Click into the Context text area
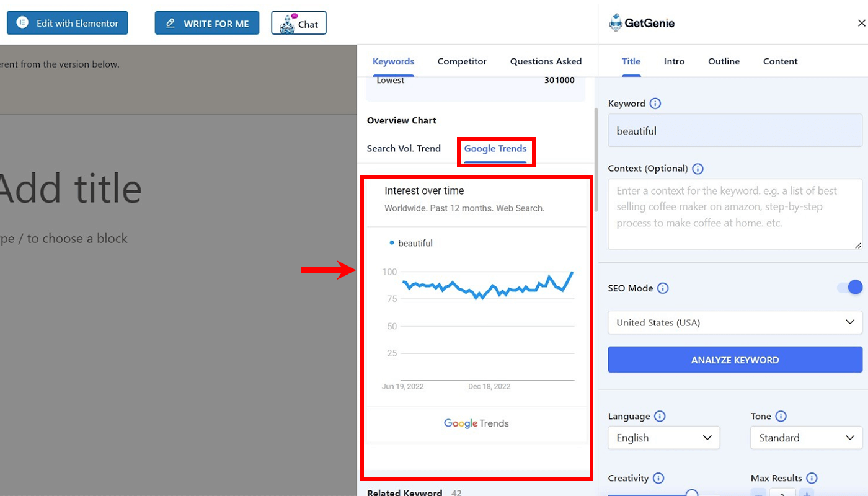 click(x=735, y=215)
